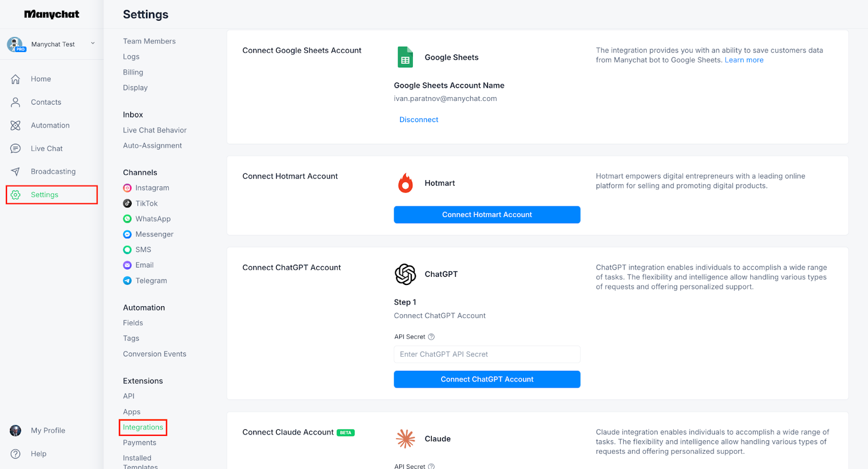Click the Telegram channel icon
The width and height of the screenshot is (868, 469).
[127, 281]
